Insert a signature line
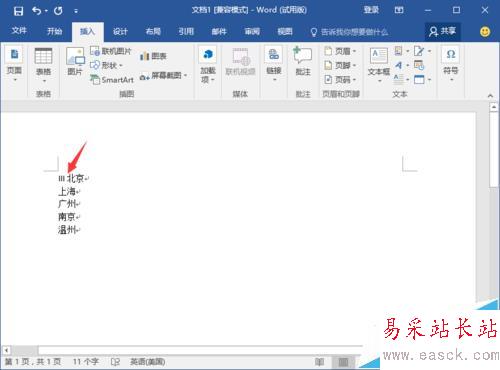This screenshot has height=370, width=500. point(422,51)
